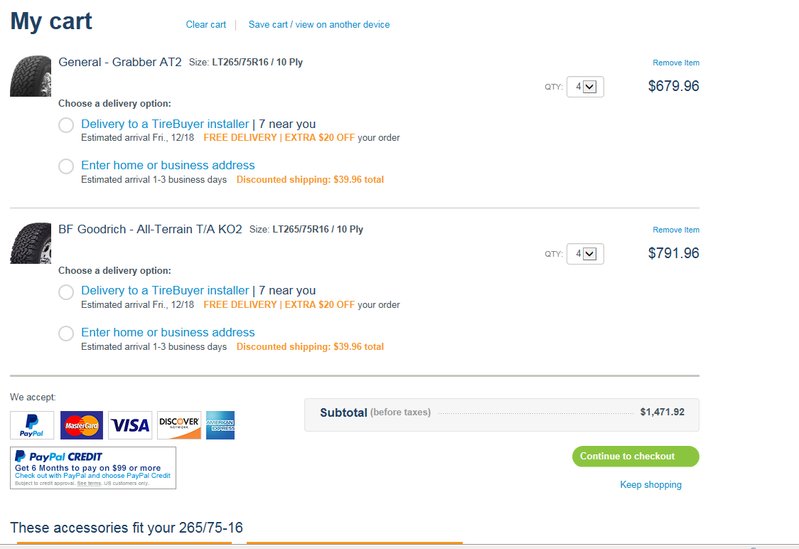
Task: Select home or business address for Grabber AT2
Action: click(x=66, y=166)
